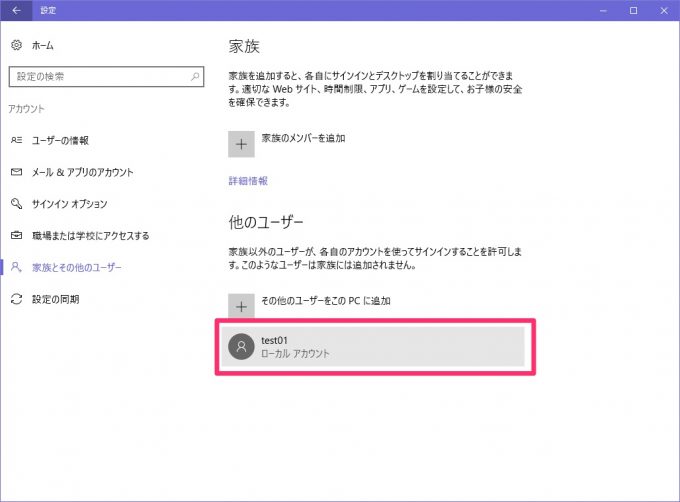
Task: Open the 詳細情報 link
Action: coord(248,181)
